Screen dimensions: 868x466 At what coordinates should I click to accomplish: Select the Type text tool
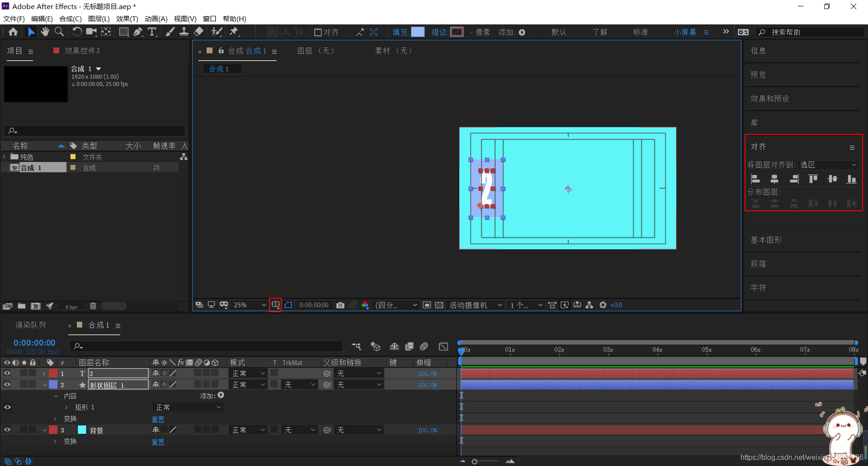pos(152,32)
